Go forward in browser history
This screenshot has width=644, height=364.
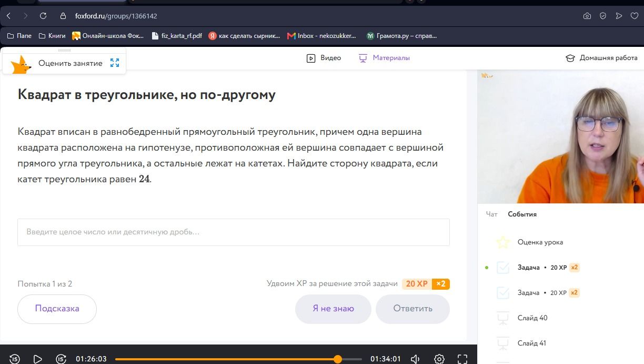click(x=25, y=16)
